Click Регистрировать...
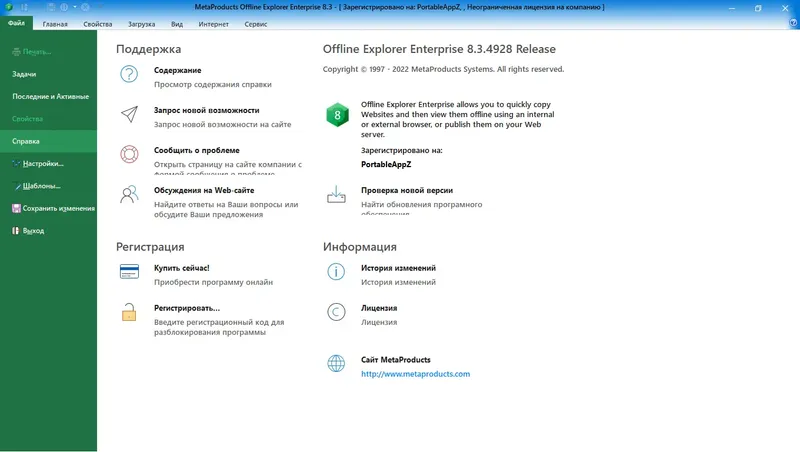Screen dimensions: 800x452 (x=187, y=308)
